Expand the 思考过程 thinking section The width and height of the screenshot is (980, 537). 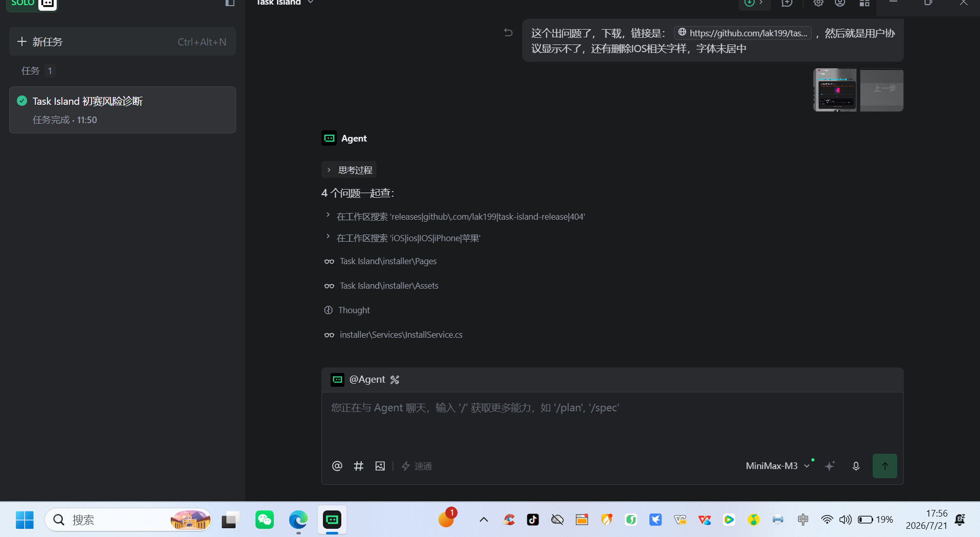349,170
